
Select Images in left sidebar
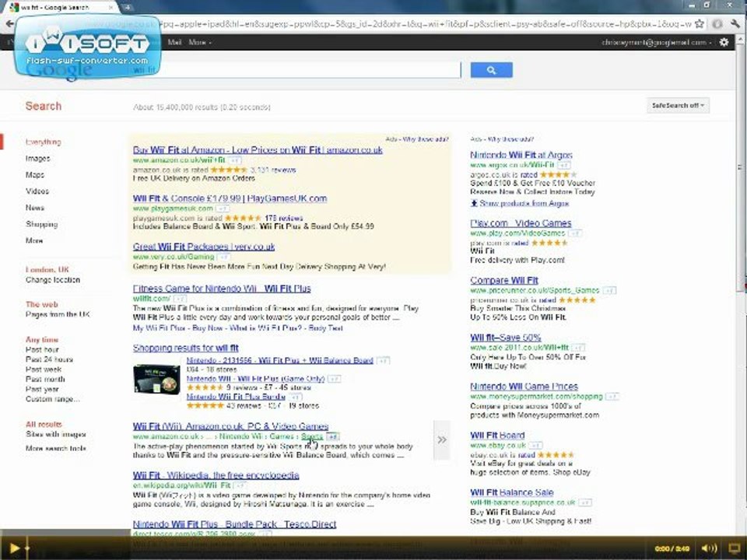tap(38, 159)
